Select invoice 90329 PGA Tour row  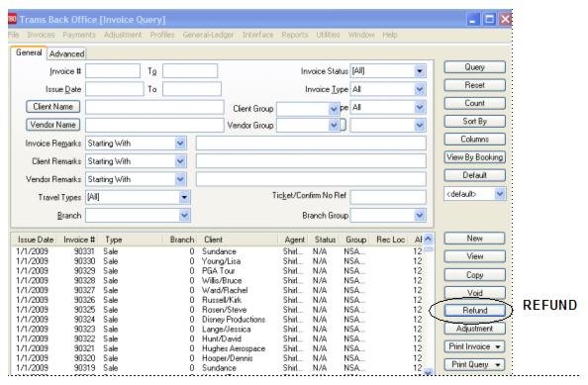coord(219,271)
